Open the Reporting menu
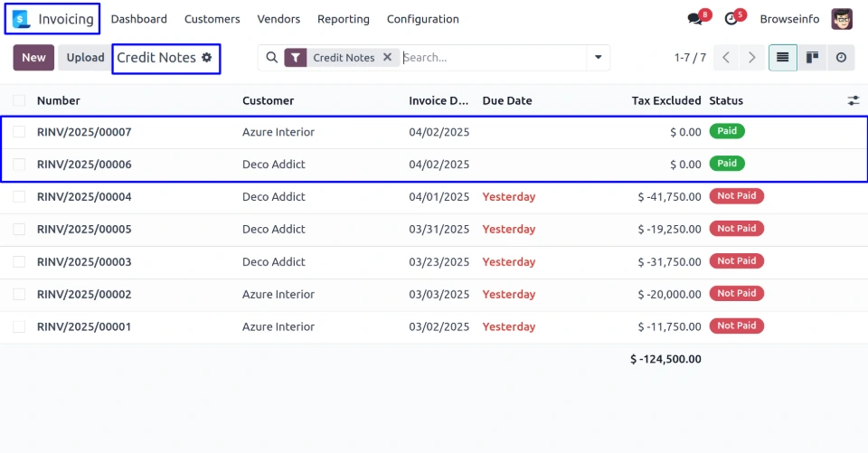The width and height of the screenshot is (868, 453). click(344, 19)
